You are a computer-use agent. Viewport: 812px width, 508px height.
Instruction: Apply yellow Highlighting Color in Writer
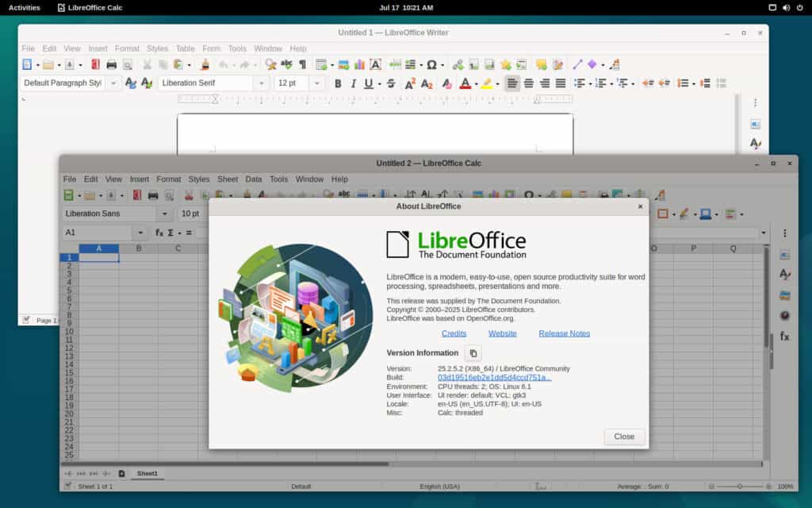[486, 83]
